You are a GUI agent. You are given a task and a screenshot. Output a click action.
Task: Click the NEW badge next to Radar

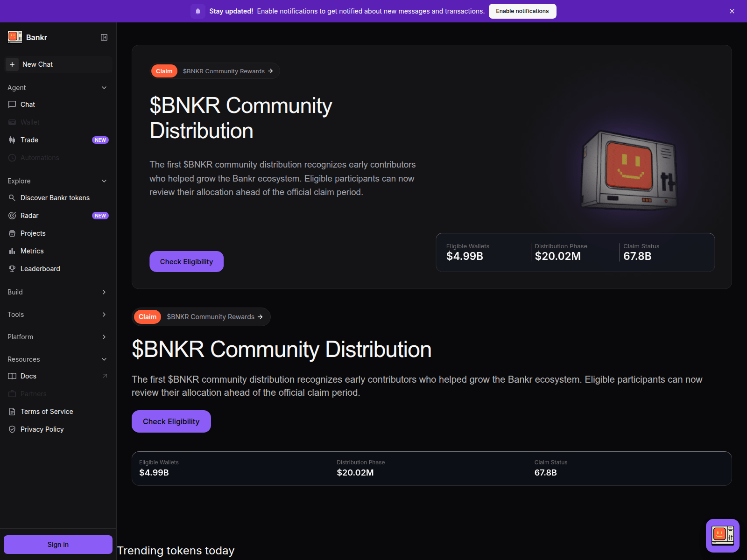100,216
